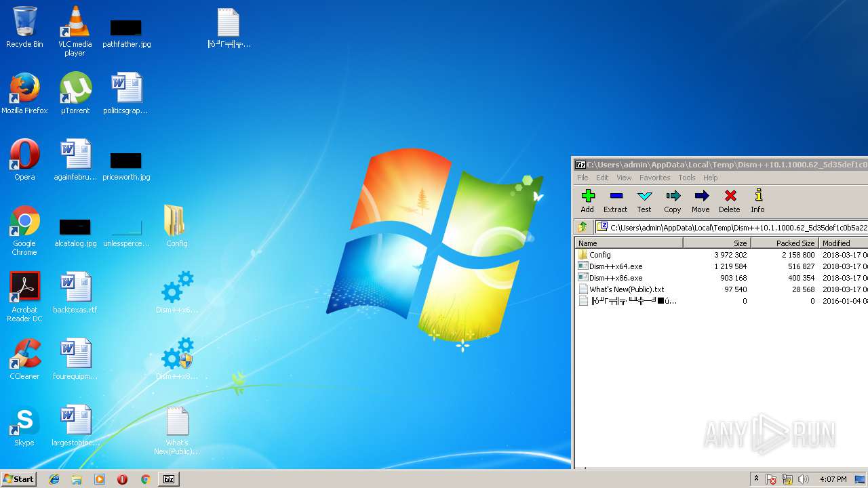Select the Config folder in archive list
Image resolution: width=868 pixels, height=488 pixels.
pyautogui.click(x=722, y=255)
